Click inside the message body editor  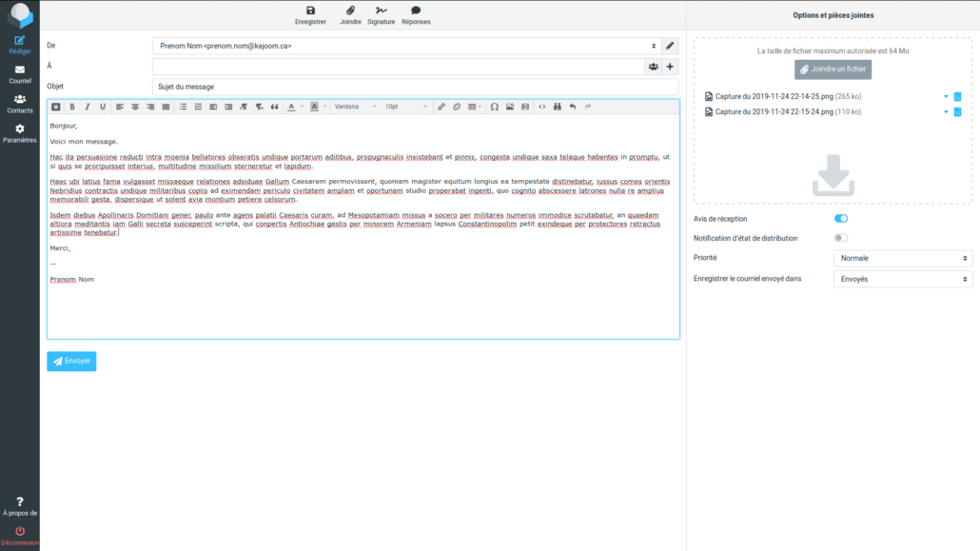[363, 226]
